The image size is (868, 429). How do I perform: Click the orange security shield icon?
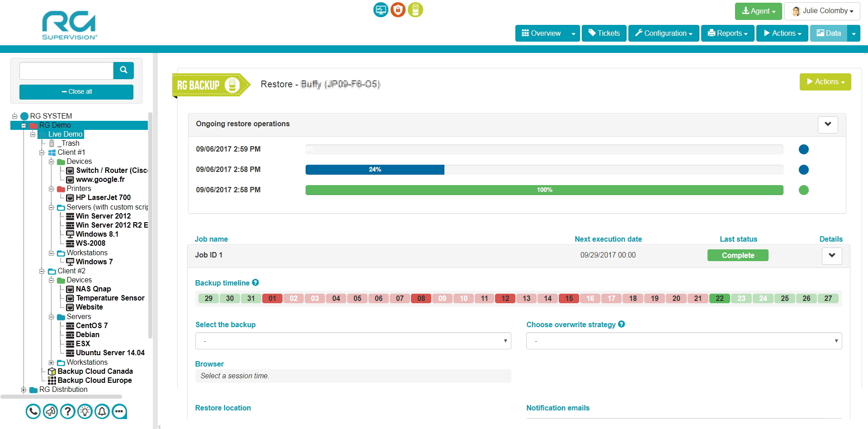coord(398,10)
